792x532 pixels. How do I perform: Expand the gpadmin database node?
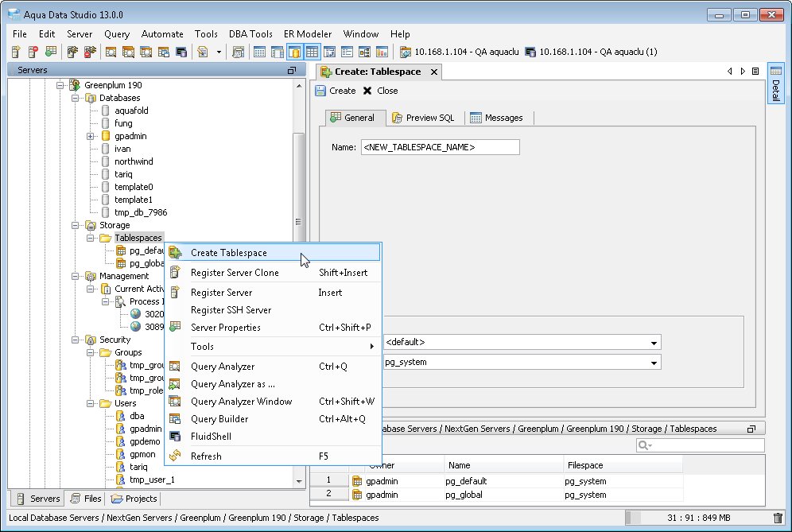coord(91,137)
